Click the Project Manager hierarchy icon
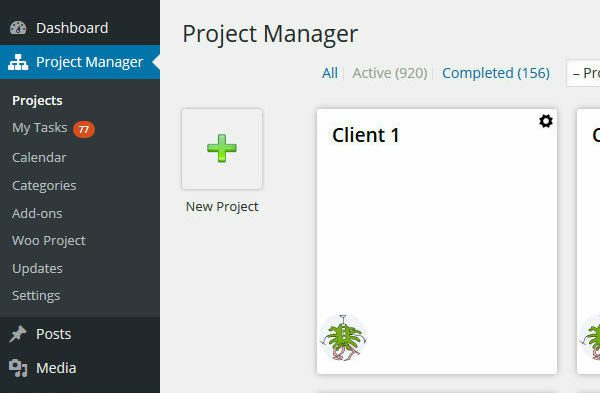The width and height of the screenshot is (600, 393). [x=18, y=62]
